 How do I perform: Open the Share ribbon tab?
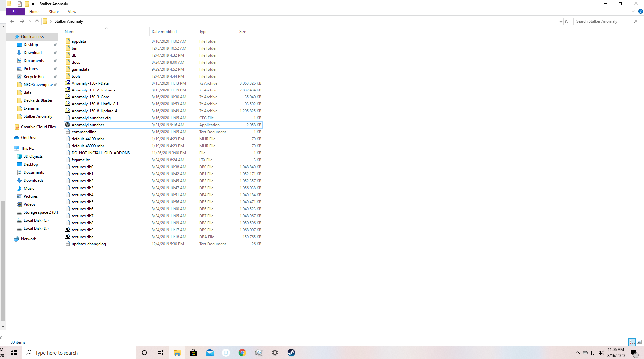54,12
